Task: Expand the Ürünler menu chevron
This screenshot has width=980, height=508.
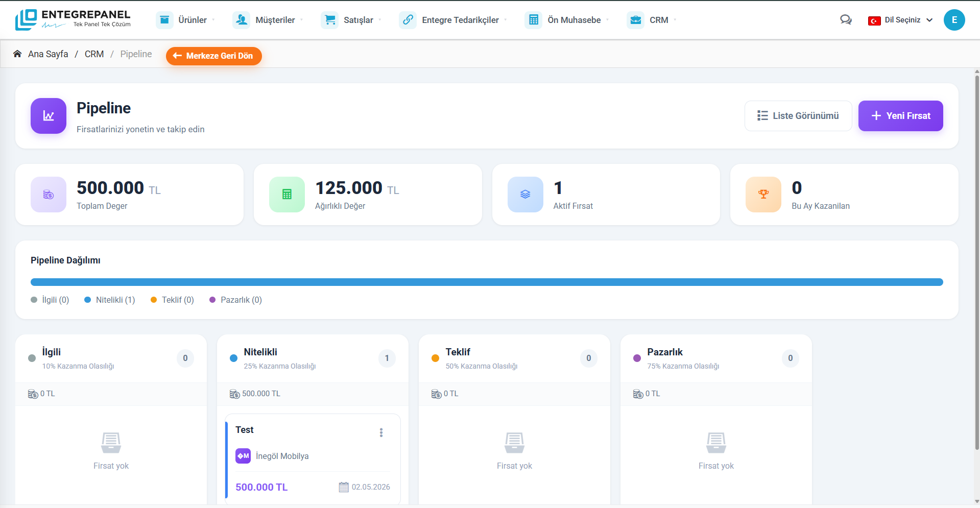Action: click(x=214, y=20)
